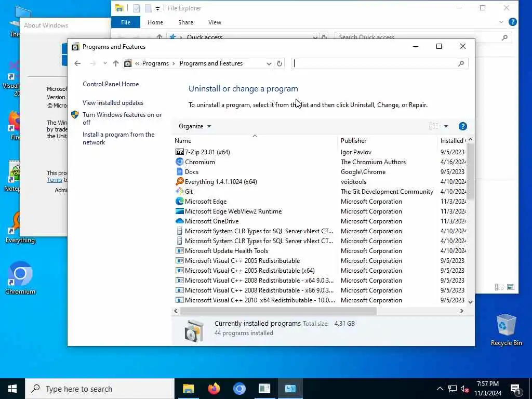Go up one level with up arrow
The width and height of the screenshot is (532, 399).
click(x=116, y=63)
